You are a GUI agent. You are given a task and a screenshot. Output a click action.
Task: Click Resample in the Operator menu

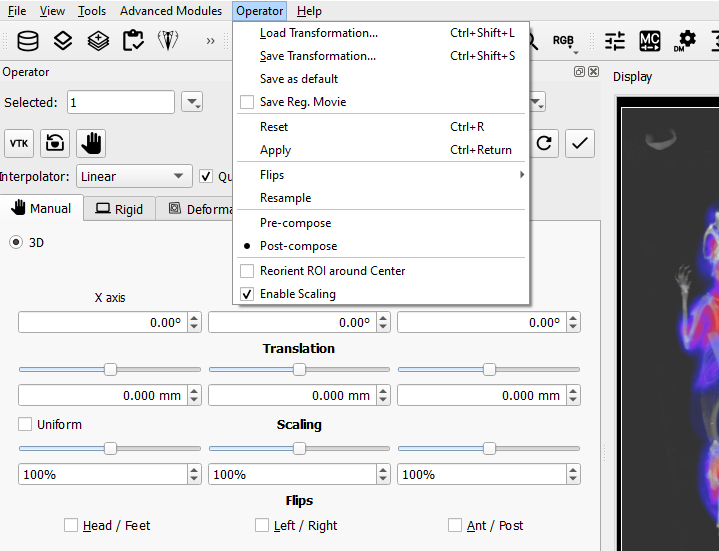point(285,198)
